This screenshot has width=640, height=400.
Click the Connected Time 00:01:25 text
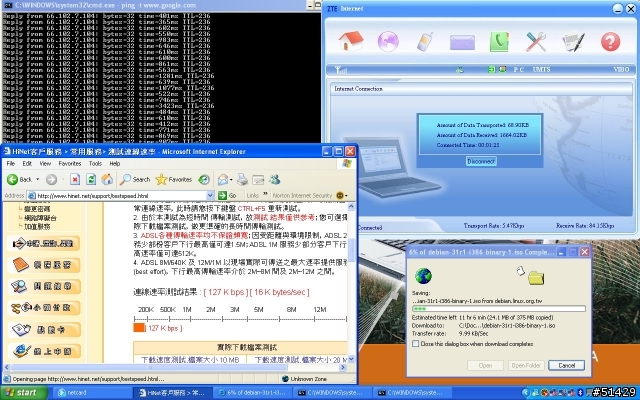pos(468,145)
